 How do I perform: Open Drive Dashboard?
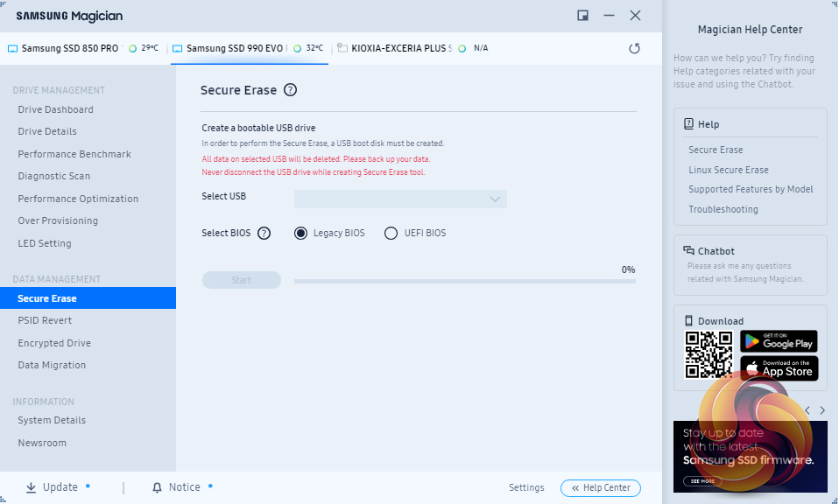(x=56, y=109)
